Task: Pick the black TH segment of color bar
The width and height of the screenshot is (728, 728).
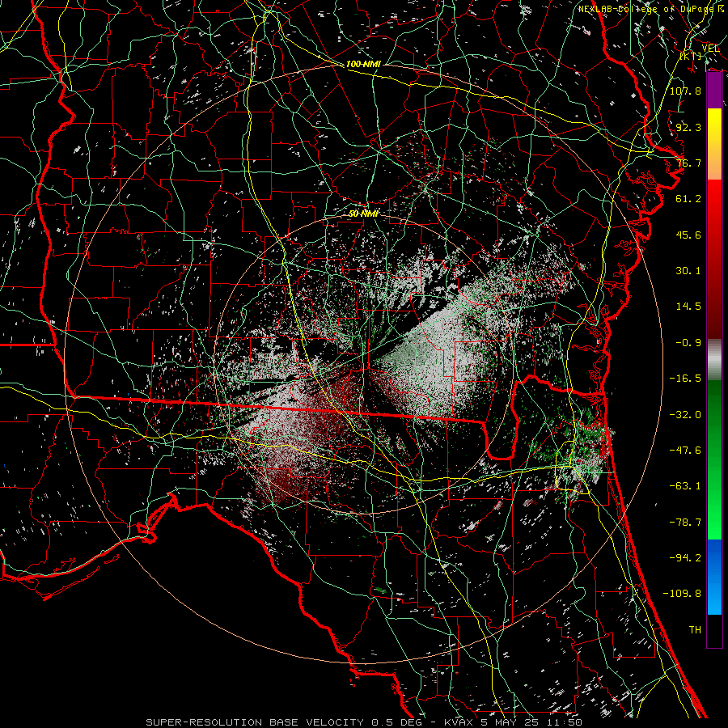Action: pyautogui.click(x=714, y=631)
